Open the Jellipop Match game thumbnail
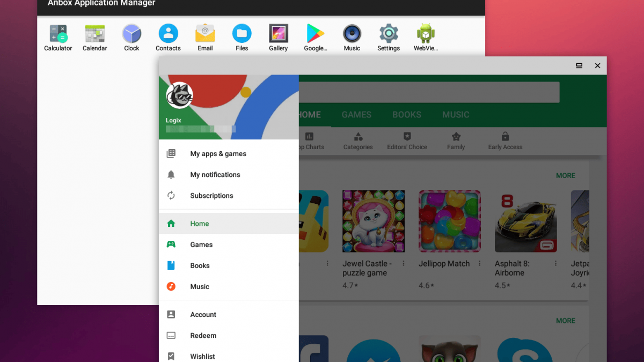644x362 pixels. pos(450,221)
